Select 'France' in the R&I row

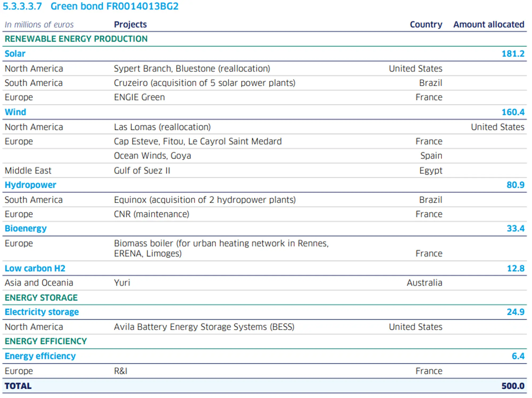(x=429, y=371)
